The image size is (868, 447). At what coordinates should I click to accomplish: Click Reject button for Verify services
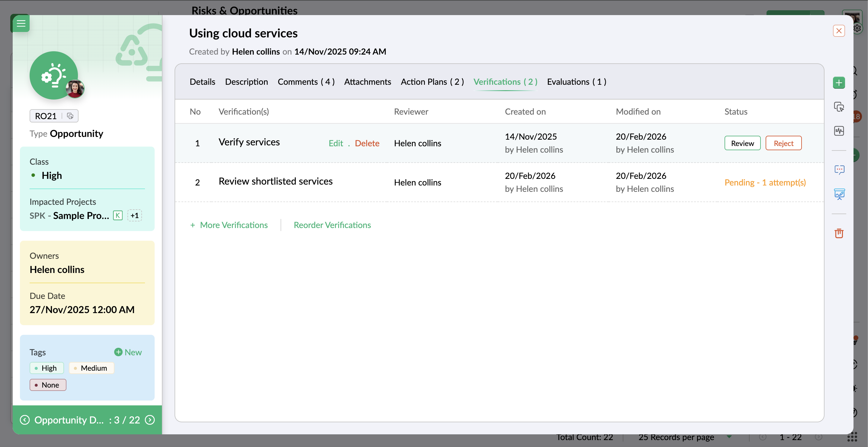(x=783, y=143)
